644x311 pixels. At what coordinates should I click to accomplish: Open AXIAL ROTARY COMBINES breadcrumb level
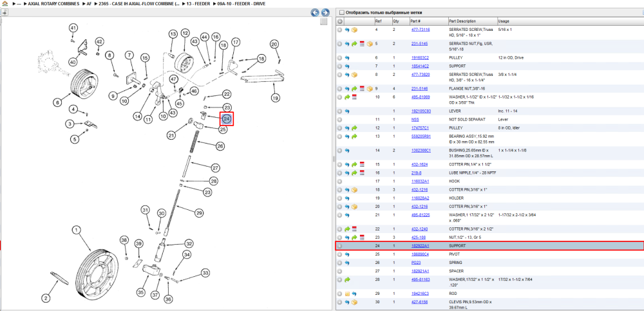53,4
